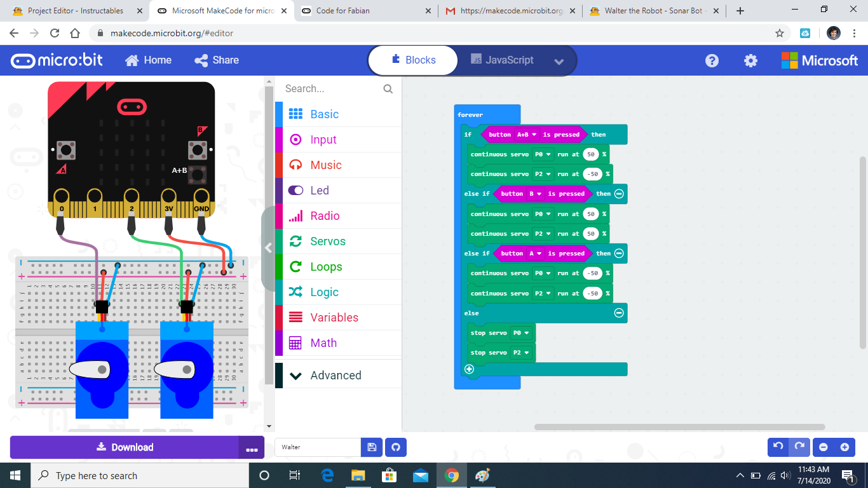Redo the last undone change
Image resolution: width=868 pixels, height=488 pixels.
(800, 447)
